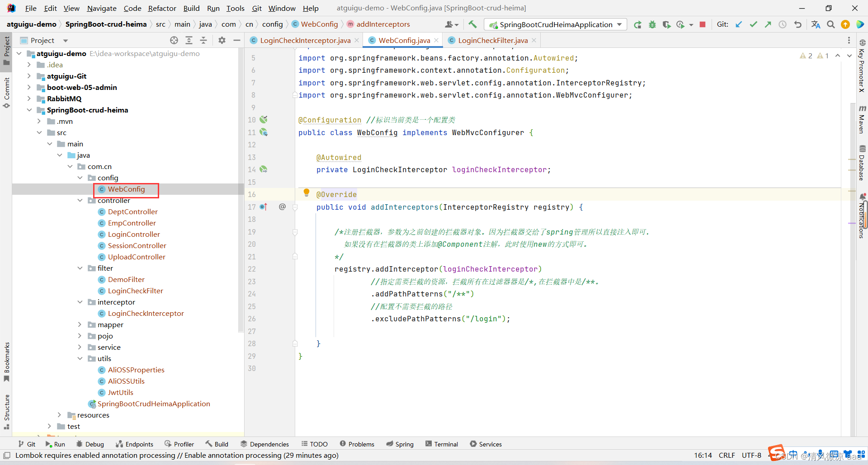
Task: Expand the atguigu-Git folder
Action: 29,76
